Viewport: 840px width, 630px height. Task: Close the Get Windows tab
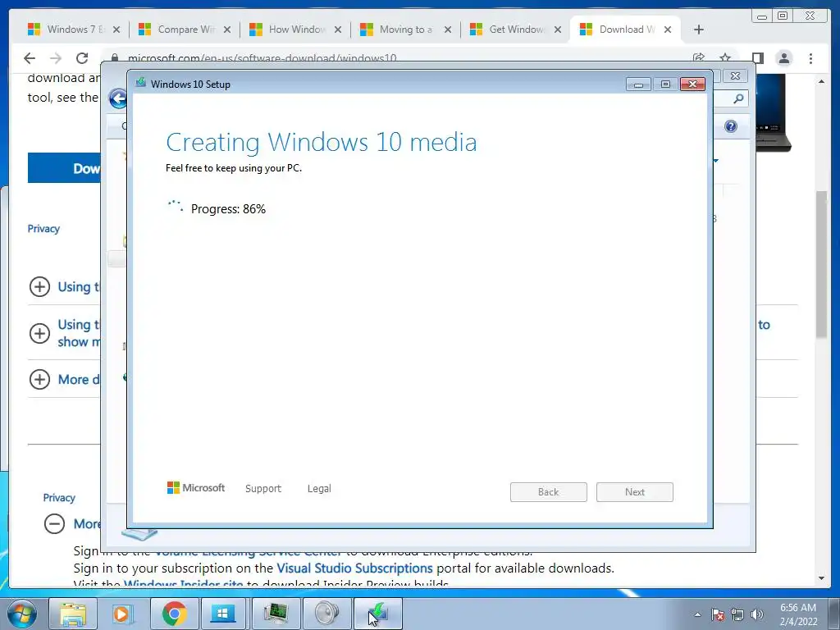tap(558, 30)
